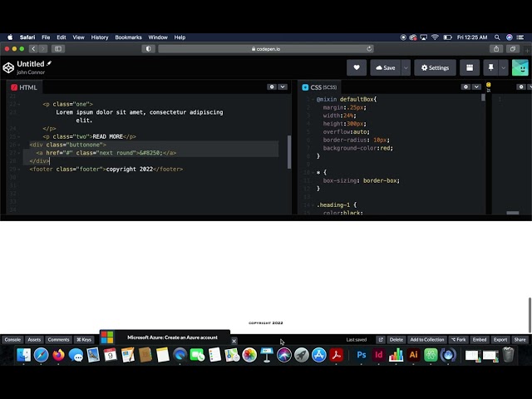Expand the HTML editor dropdown chevron
532x399 pixels.
coord(283,86)
